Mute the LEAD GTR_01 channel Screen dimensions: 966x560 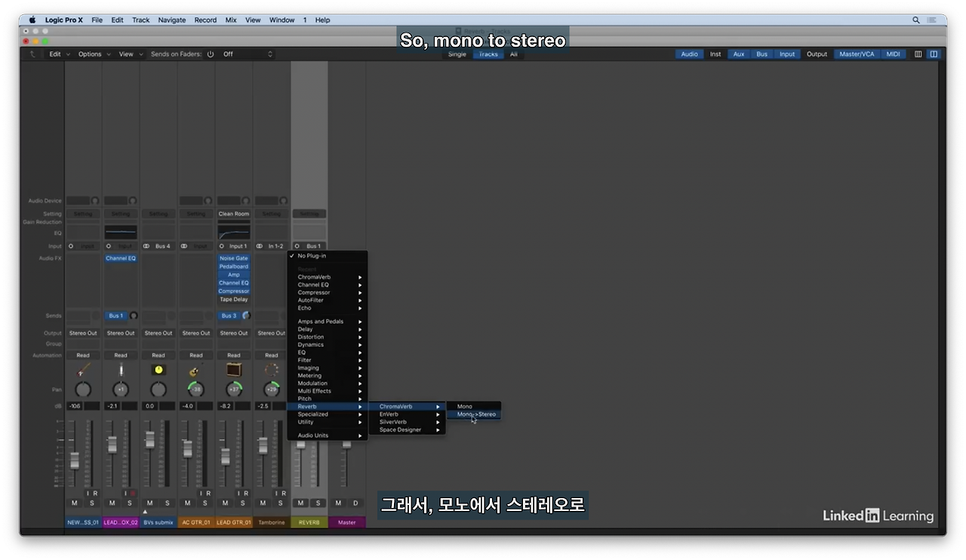tap(225, 503)
